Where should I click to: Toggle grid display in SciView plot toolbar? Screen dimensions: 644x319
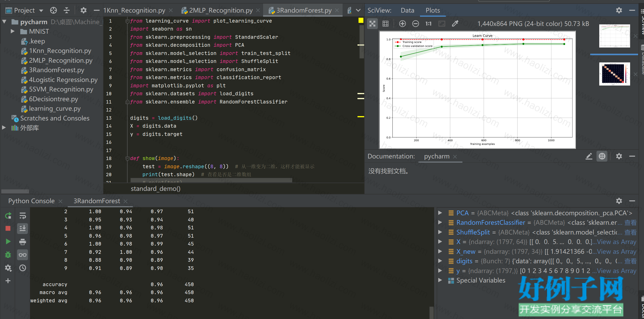pos(386,24)
